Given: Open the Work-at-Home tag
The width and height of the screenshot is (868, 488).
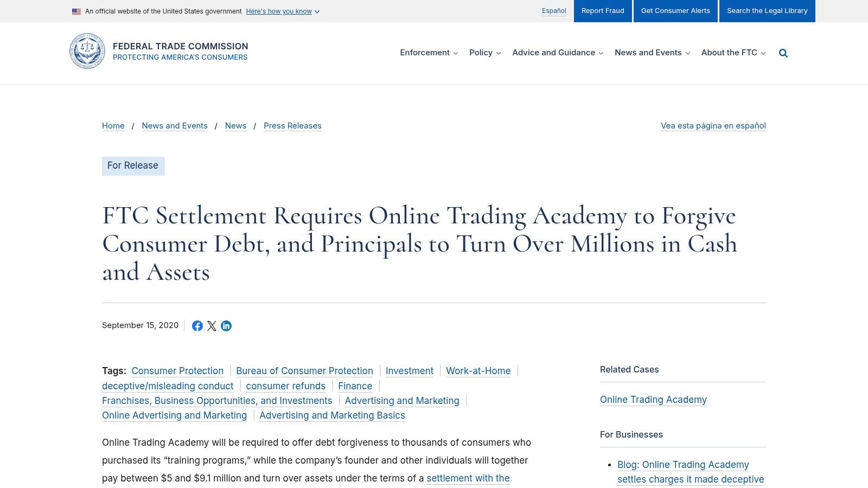Looking at the screenshot, I should coord(478,371).
